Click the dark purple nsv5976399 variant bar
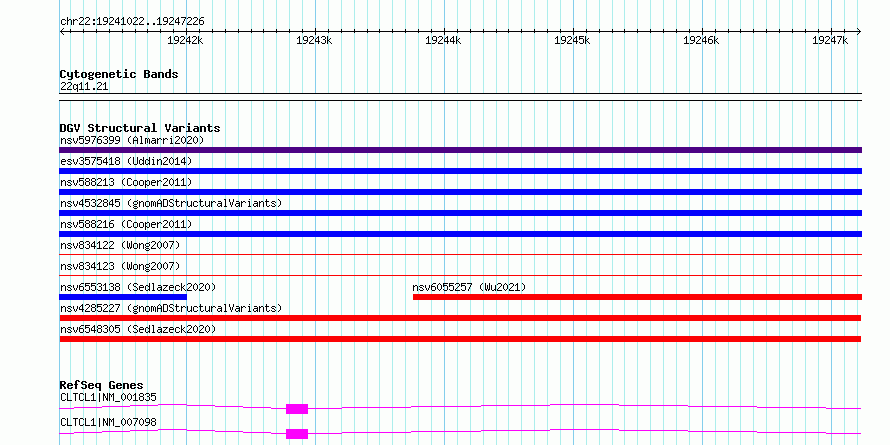 pos(460,150)
